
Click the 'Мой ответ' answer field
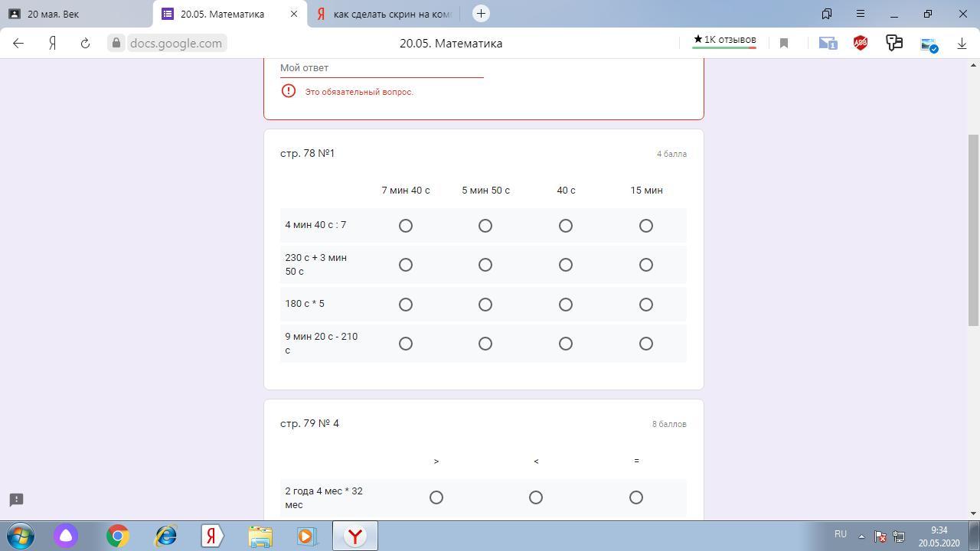pyautogui.click(x=381, y=68)
